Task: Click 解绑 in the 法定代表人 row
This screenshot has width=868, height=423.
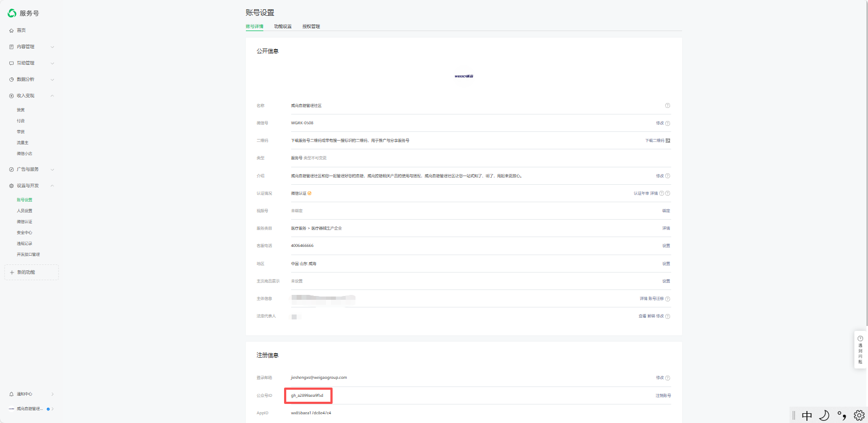Action: [651, 316]
